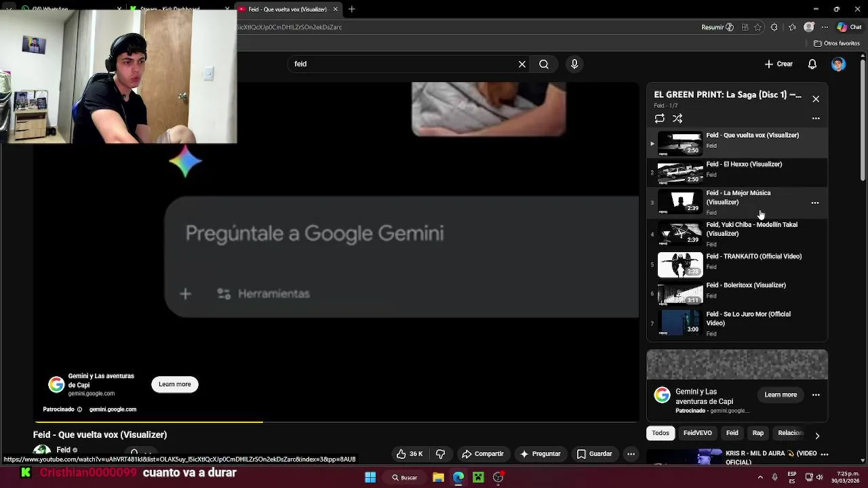This screenshot has width=868, height=488.
Task: Click the video progress bar
Action: coord(336,422)
